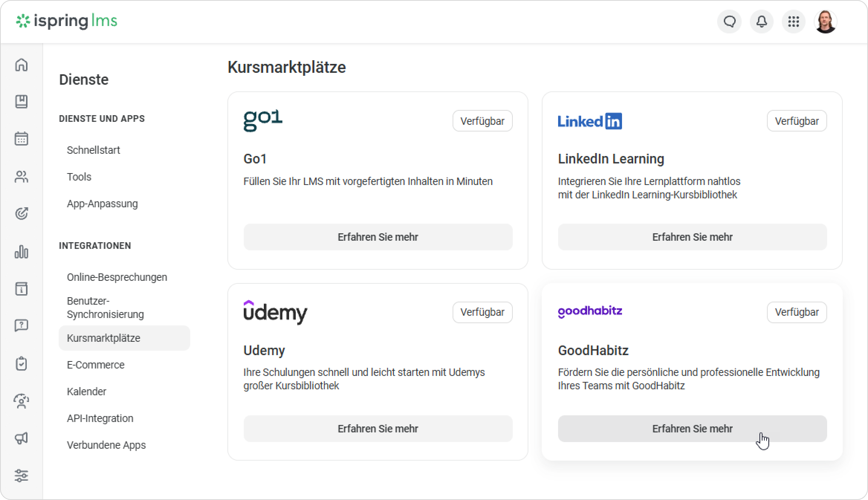This screenshot has width=868, height=500.
Task: Open the bar chart reports icon
Action: pos(21,252)
